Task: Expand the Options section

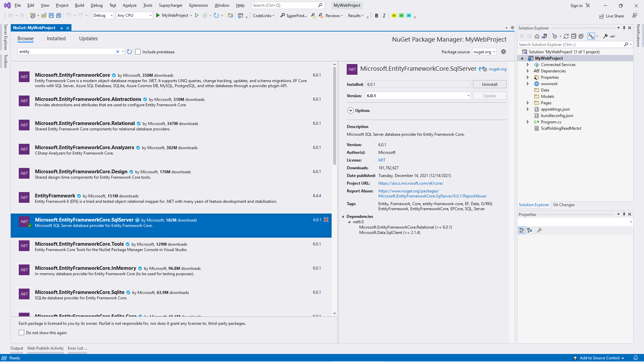Action: tap(351, 111)
